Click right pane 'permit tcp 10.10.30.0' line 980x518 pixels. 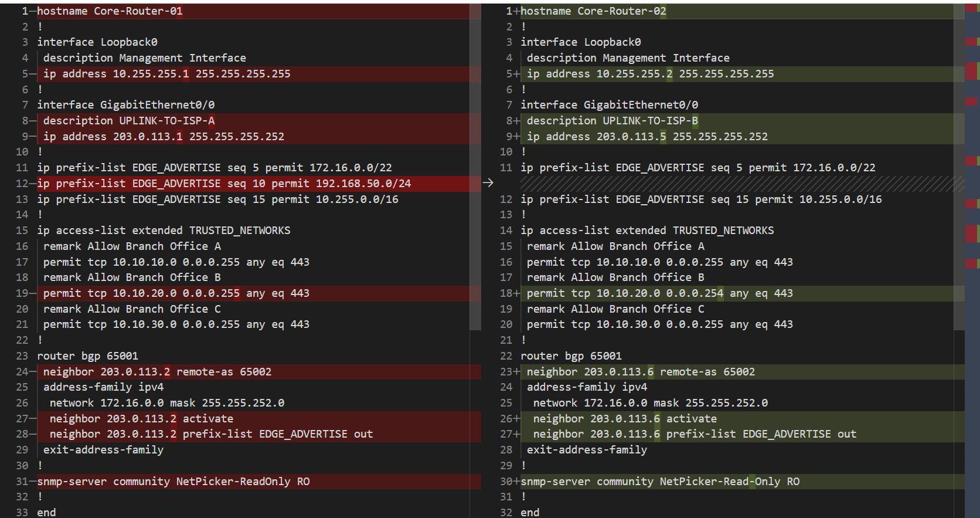660,324
